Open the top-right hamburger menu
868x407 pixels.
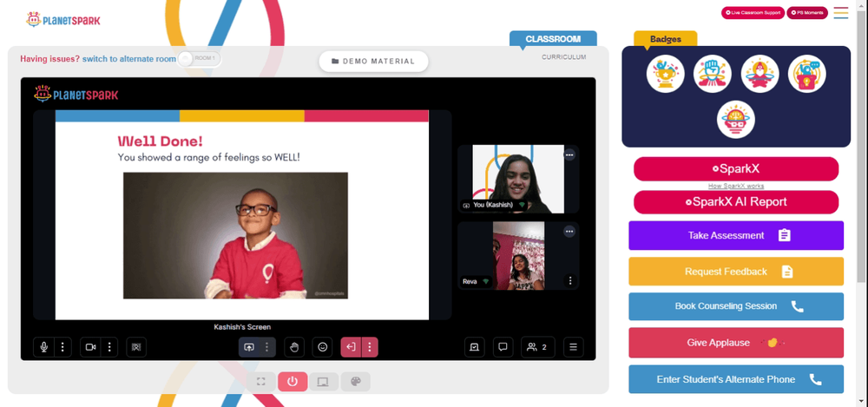click(841, 13)
